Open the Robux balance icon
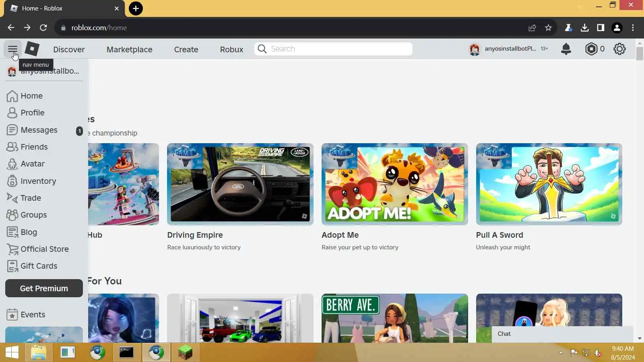This screenshot has width=644, height=362. (591, 49)
